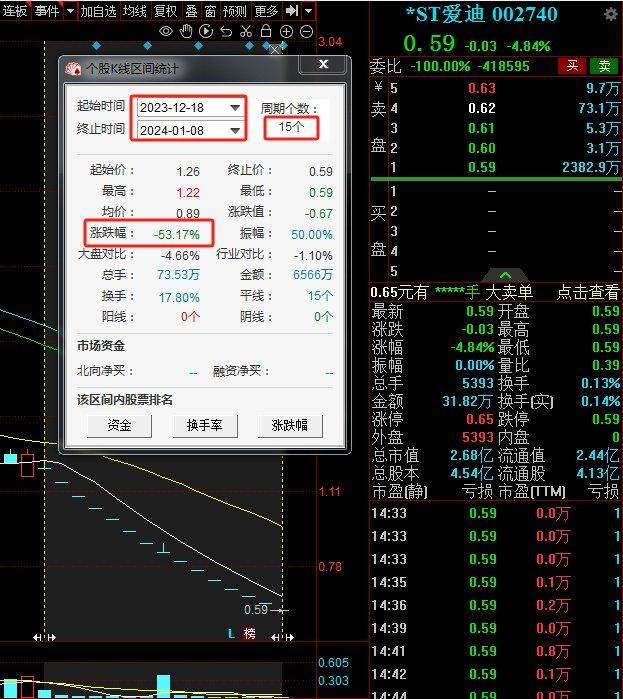Viewport: 623px width, 699px height.
Task: Click the 2023-12-18 start date field
Action: (190, 107)
